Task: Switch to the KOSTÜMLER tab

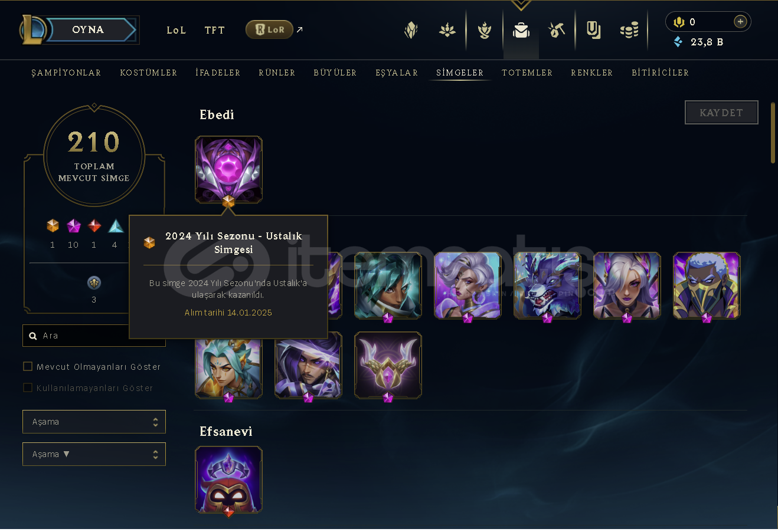Action: pyautogui.click(x=148, y=73)
